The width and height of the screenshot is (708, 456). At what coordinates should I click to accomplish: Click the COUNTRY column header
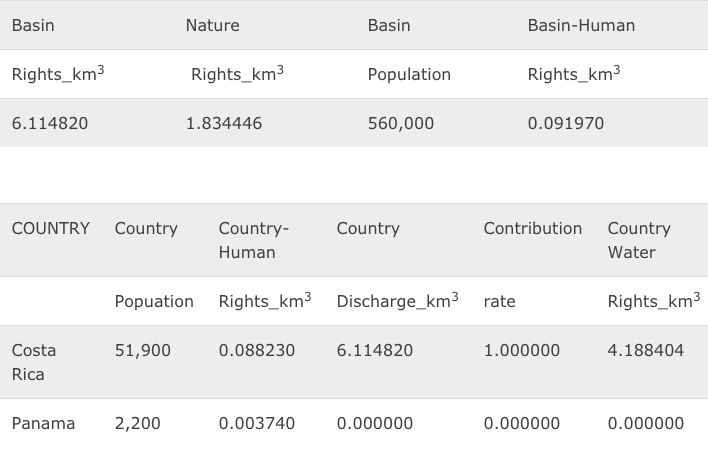tap(51, 228)
